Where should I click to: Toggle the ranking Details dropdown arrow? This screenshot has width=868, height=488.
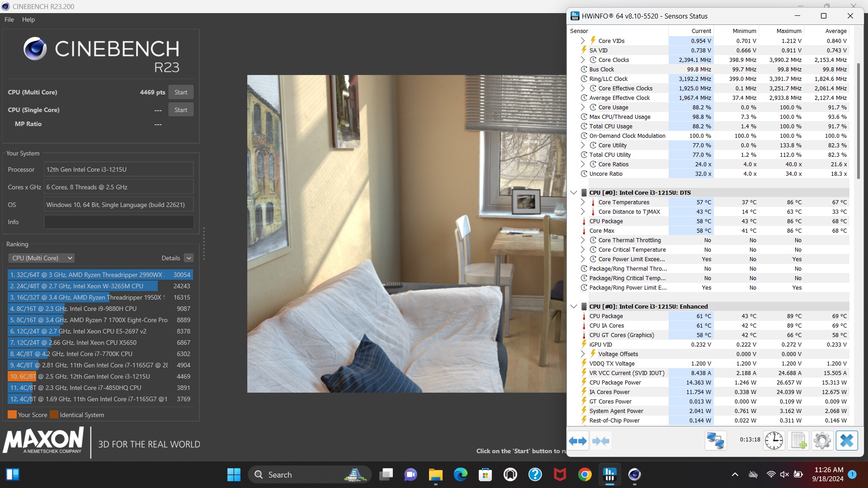click(x=189, y=258)
